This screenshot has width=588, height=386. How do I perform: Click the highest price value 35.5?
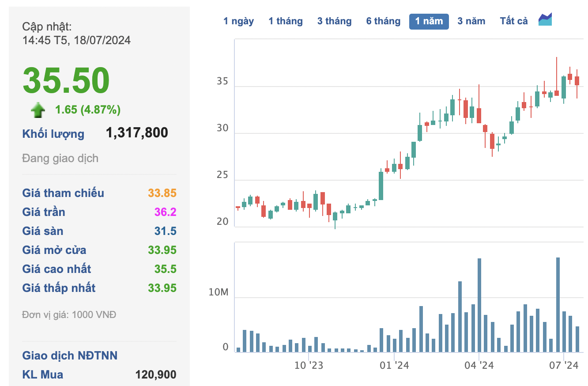point(165,269)
